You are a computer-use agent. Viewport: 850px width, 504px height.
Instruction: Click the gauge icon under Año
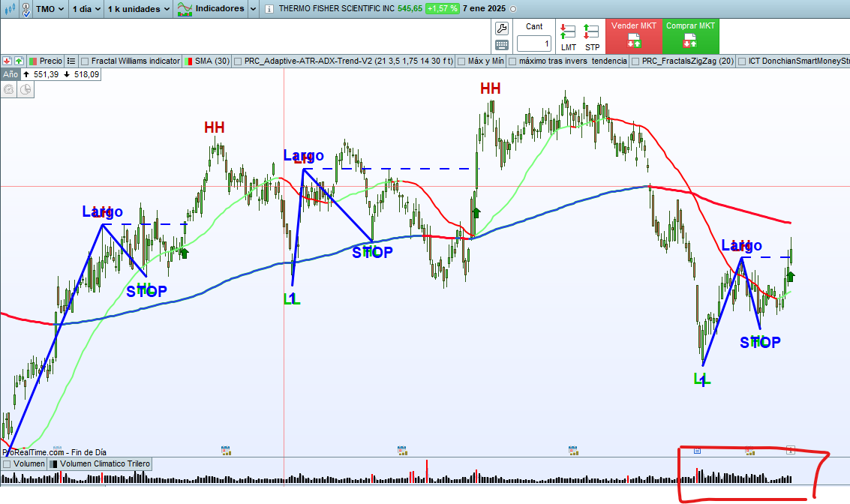[x=9, y=90]
